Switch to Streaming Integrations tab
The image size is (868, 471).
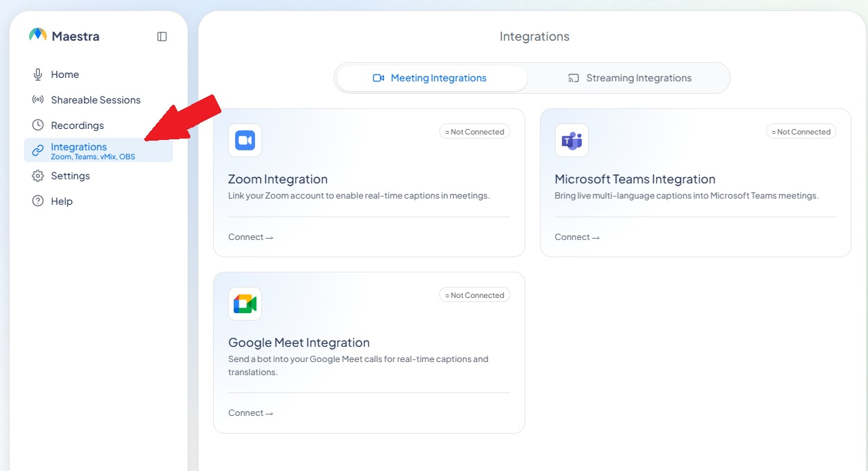[x=629, y=78]
